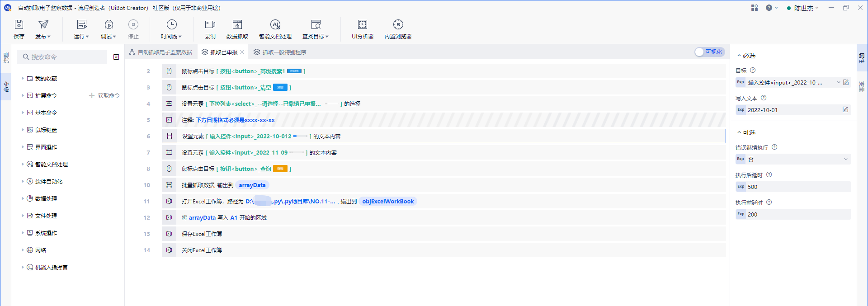
Task: Click the edit icon beside 目标 field
Action: coord(845,82)
